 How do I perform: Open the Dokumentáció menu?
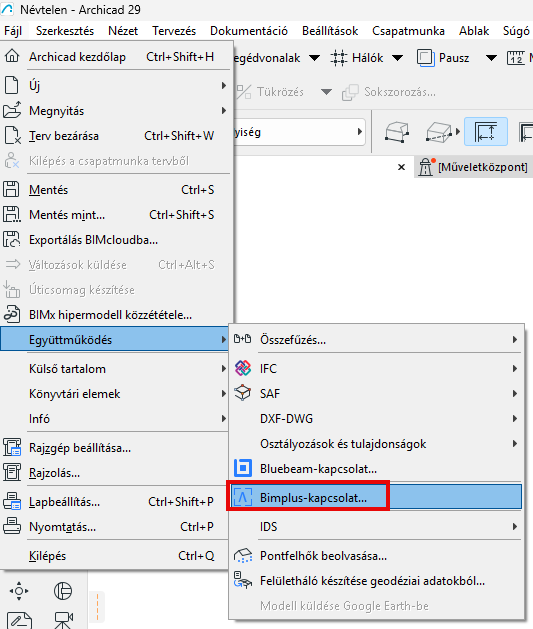(x=249, y=31)
